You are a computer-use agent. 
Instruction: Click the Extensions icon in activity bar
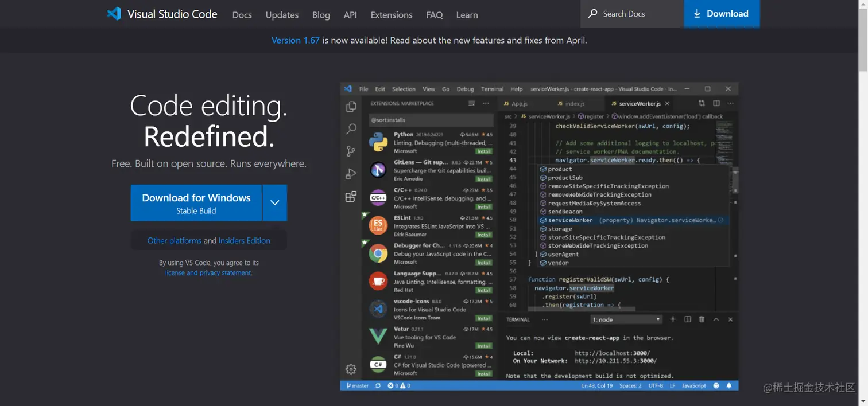tap(351, 197)
